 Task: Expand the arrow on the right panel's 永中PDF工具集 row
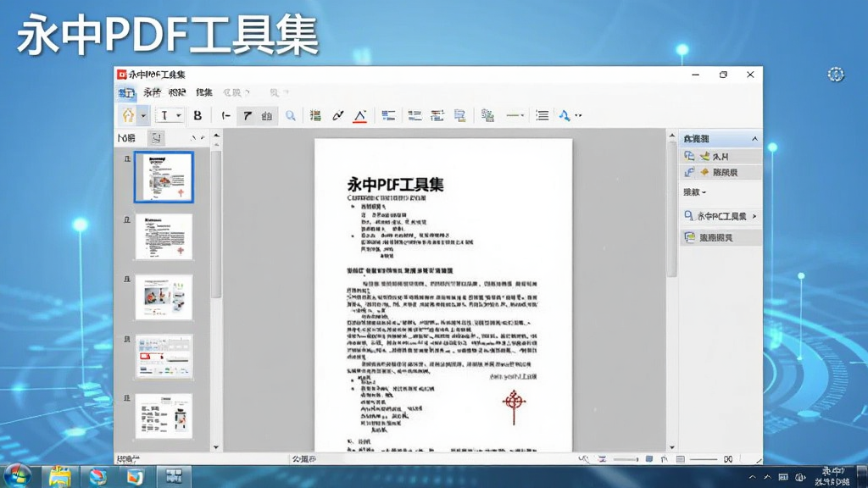(754, 216)
